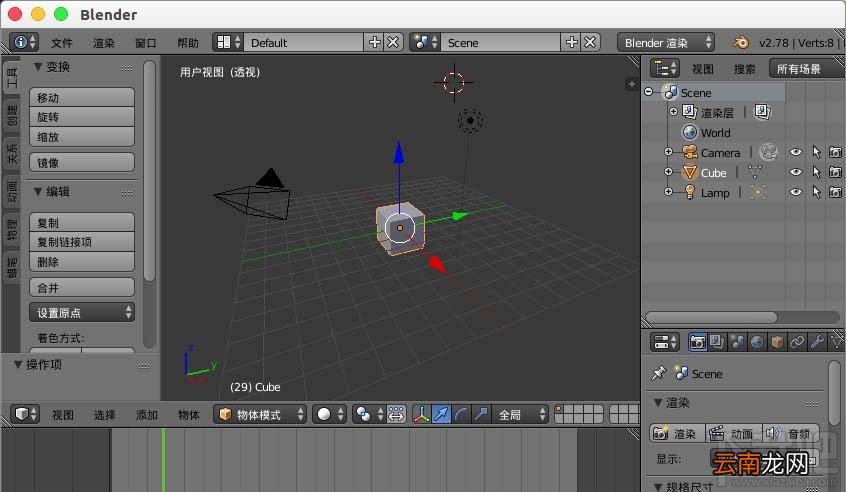The height and width of the screenshot is (492, 846).
Task: Open the info editor type selector
Action: pos(24,42)
